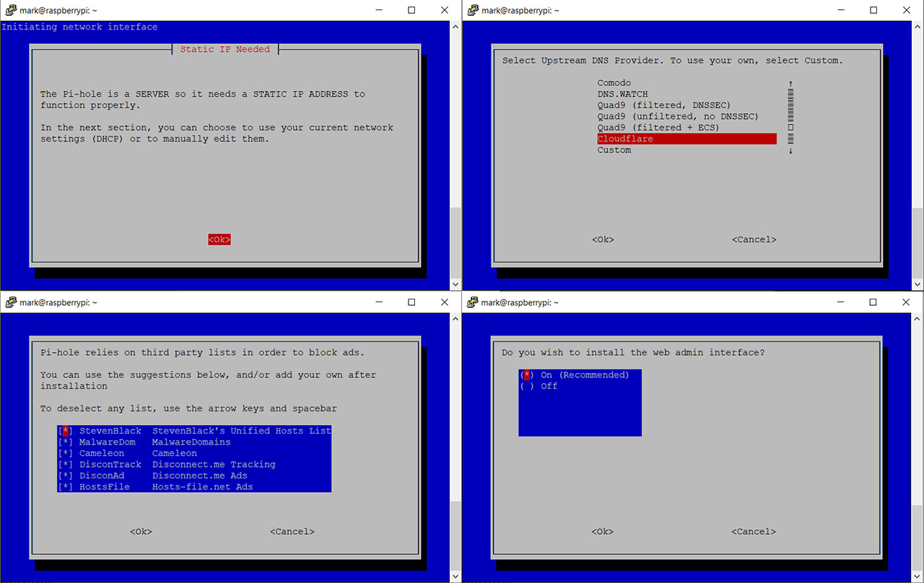Click Disconnect.me Ads description
The image size is (924, 583).
click(x=199, y=475)
